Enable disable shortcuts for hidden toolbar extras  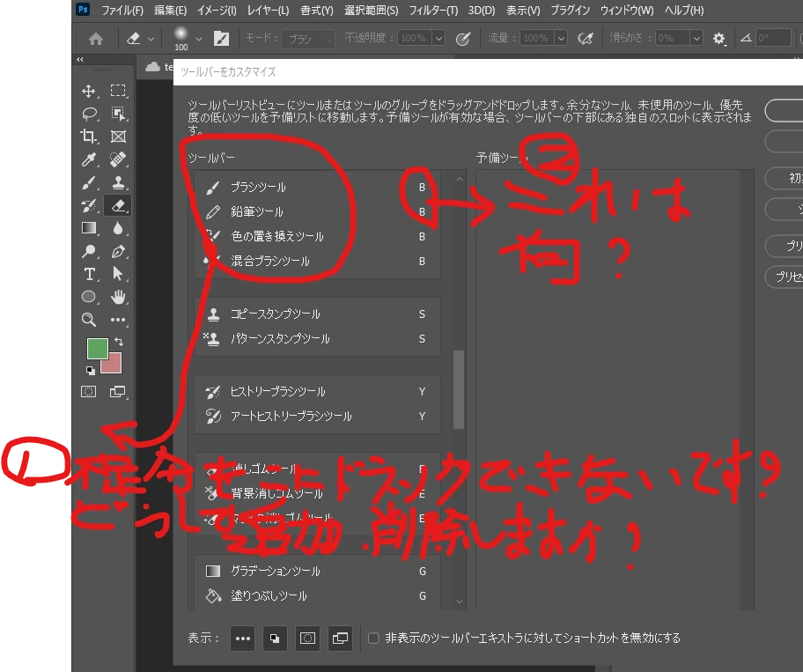tap(373, 638)
